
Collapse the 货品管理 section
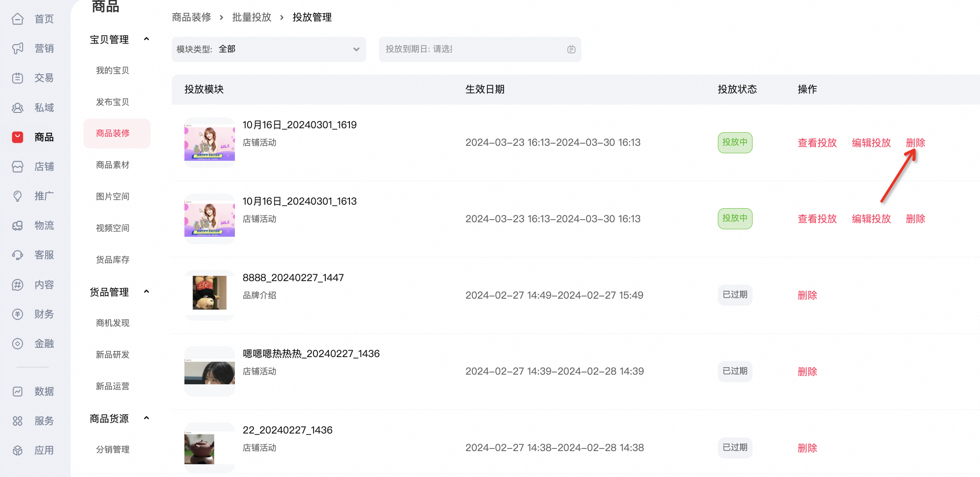(x=147, y=292)
